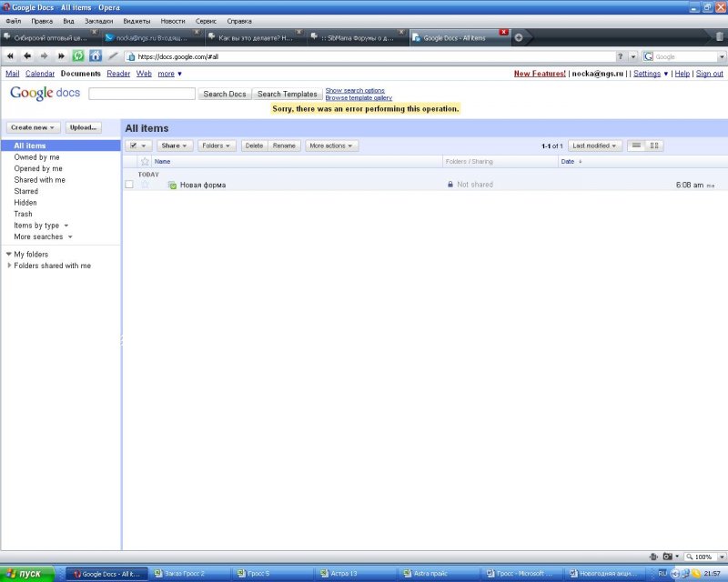Open the Home page icon
Viewport: 728px width, 582px height.
[x=96, y=56]
